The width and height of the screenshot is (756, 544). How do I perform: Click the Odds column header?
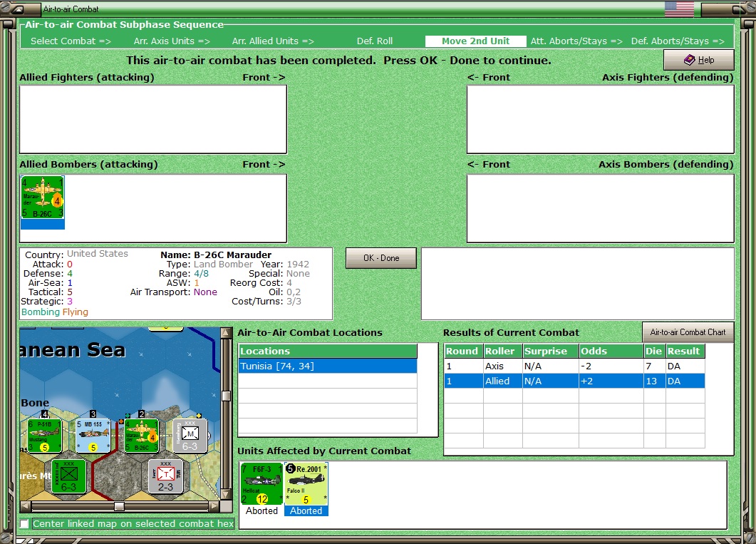click(611, 351)
